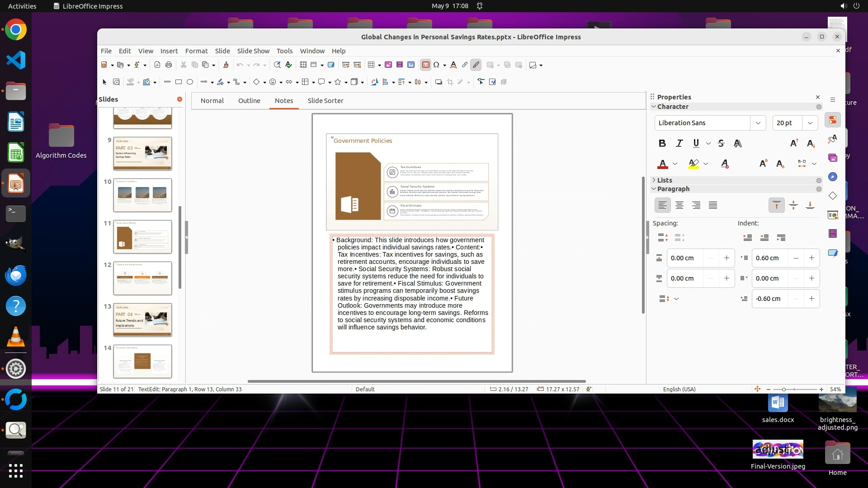Image resolution: width=868 pixels, height=488 pixels.
Task: Click Insert Special Character omega icon
Action: [x=436, y=65]
